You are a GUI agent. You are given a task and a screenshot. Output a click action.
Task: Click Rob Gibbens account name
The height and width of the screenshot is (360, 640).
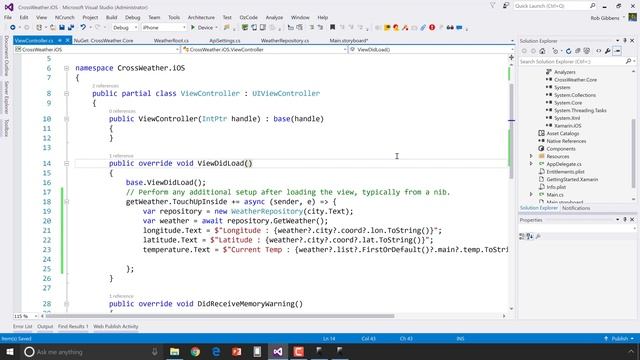605,18
